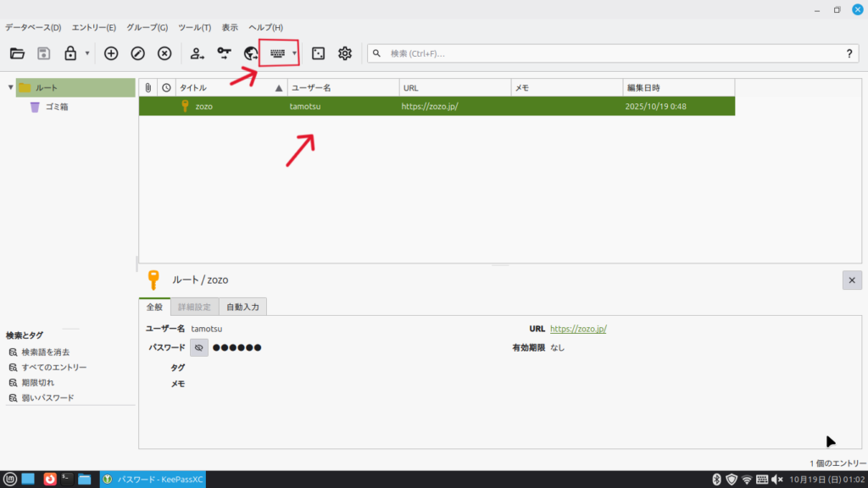Click the search input field

pos(610,53)
